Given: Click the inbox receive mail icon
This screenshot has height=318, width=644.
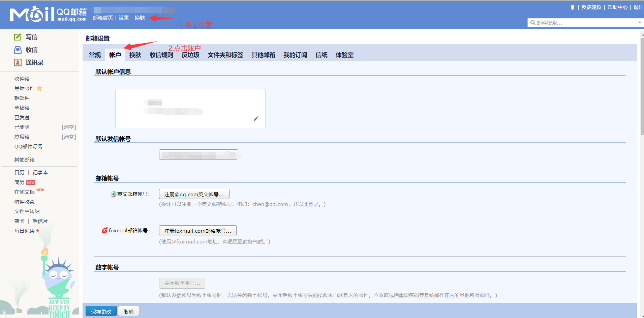Looking at the screenshot, I should click(x=18, y=50).
